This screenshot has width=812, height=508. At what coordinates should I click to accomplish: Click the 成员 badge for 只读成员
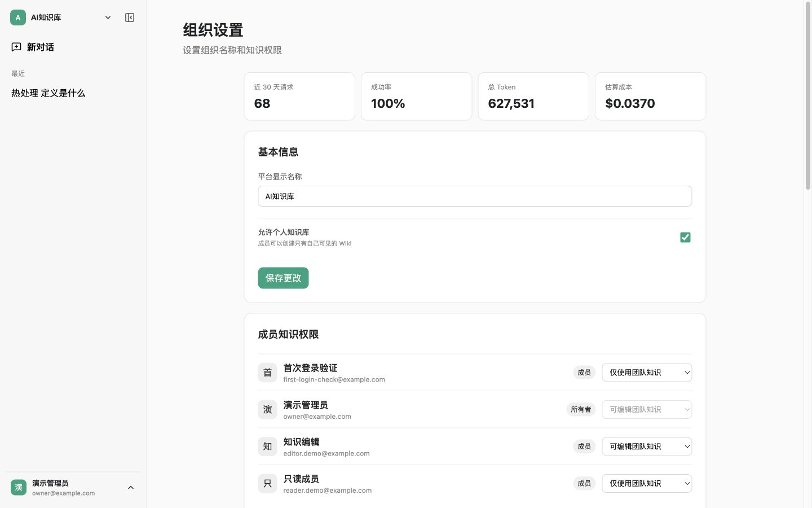[x=584, y=483]
